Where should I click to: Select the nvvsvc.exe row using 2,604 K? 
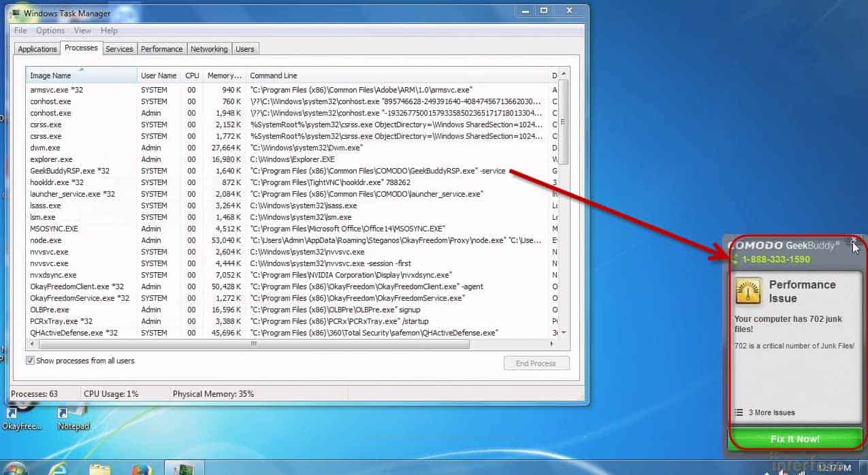(292, 252)
